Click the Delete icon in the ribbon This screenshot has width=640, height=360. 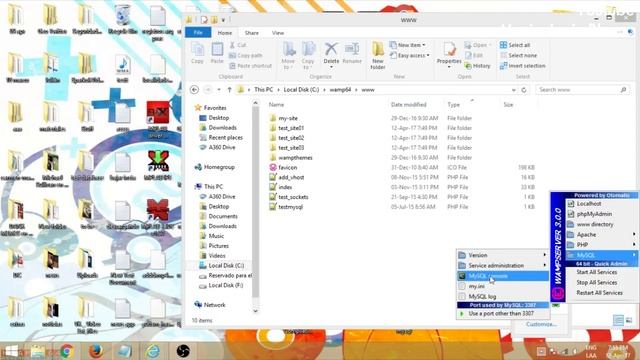[331, 54]
